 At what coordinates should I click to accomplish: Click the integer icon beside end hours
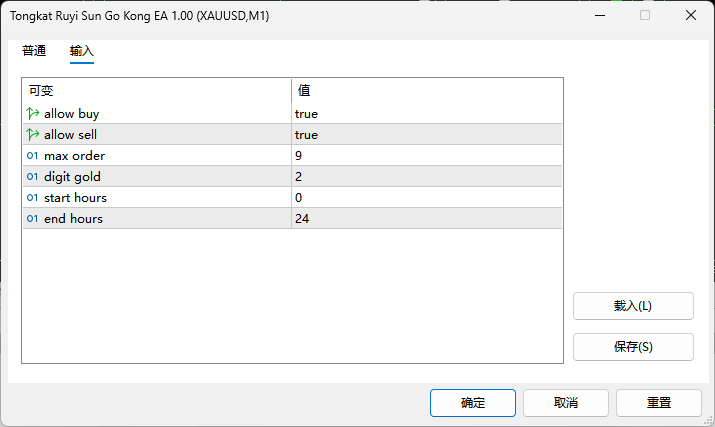point(32,219)
